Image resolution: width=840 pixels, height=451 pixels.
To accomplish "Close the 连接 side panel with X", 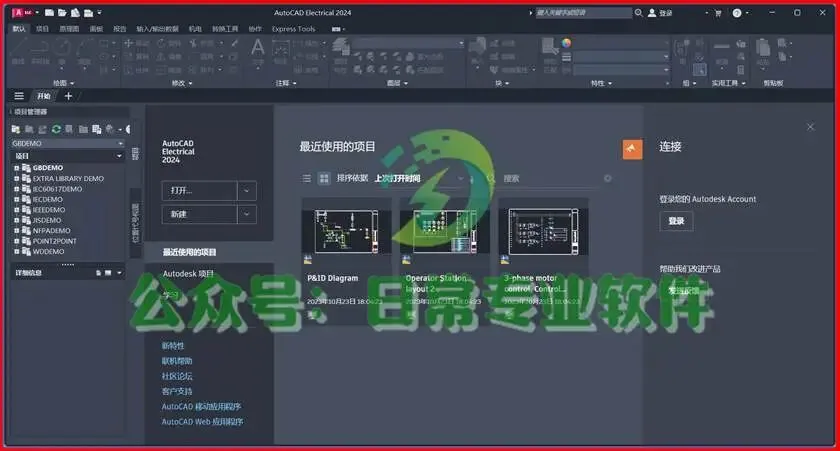I will coord(811,127).
